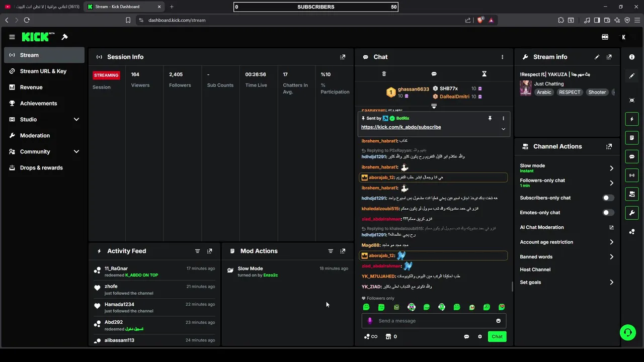Click the document icon in right sidebar
Image resolution: width=644 pixels, height=362 pixels.
pos(632,138)
